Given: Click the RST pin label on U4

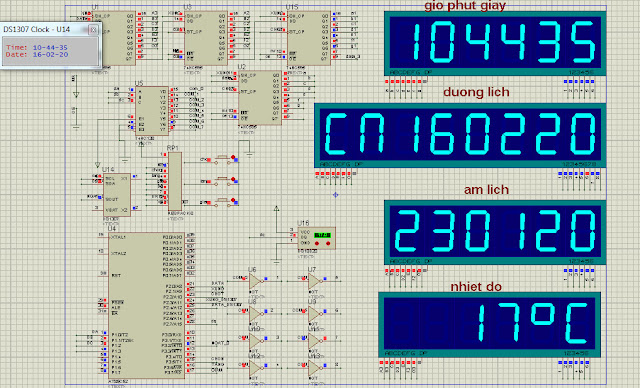Looking at the screenshot, I should 115,275.
